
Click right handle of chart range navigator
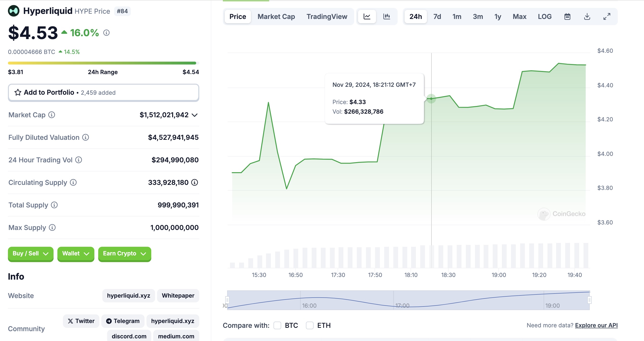pos(589,300)
